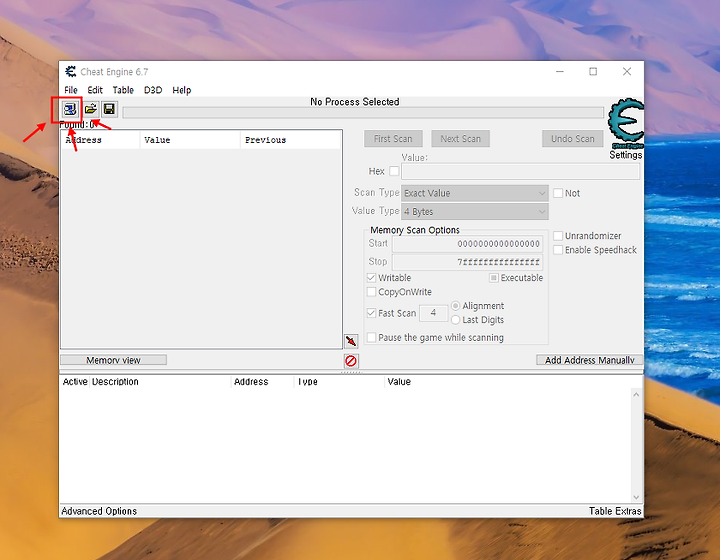Click the scan progress bar
The image size is (720, 560).
(x=363, y=112)
